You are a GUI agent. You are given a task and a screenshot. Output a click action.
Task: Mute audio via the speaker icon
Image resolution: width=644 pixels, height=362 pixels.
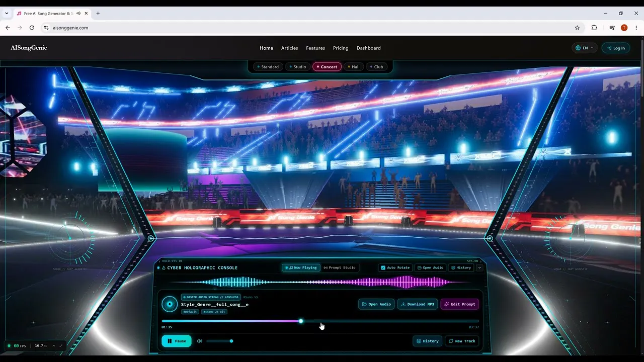[199, 341]
